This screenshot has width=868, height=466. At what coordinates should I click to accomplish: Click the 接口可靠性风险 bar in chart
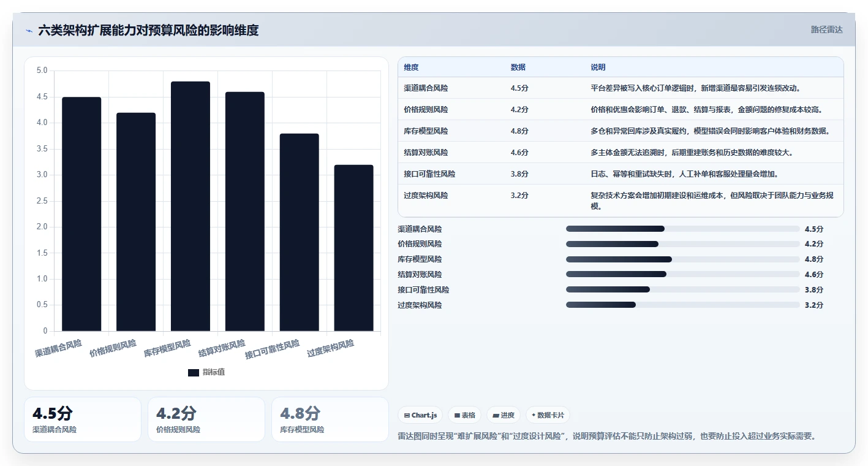[300, 232]
